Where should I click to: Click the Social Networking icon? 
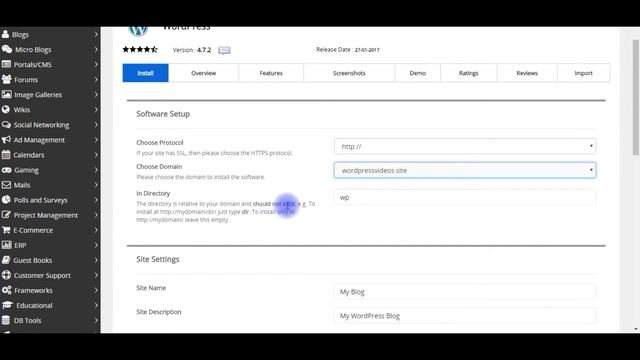point(6,124)
